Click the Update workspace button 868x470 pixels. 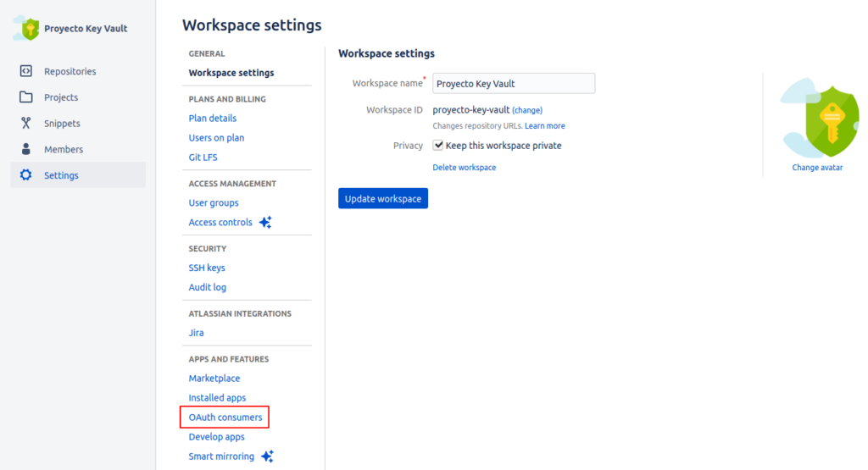(383, 198)
